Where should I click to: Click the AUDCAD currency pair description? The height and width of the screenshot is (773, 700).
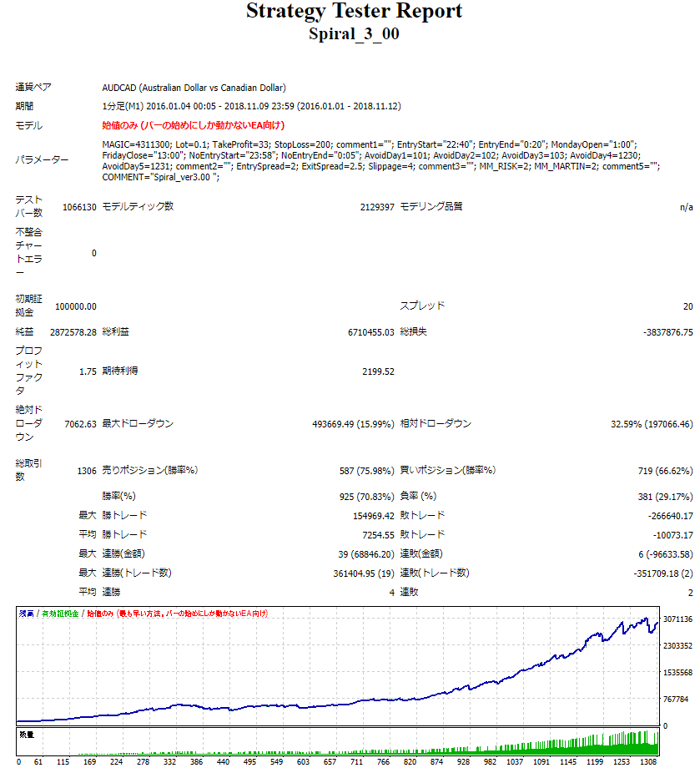tap(194, 88)
